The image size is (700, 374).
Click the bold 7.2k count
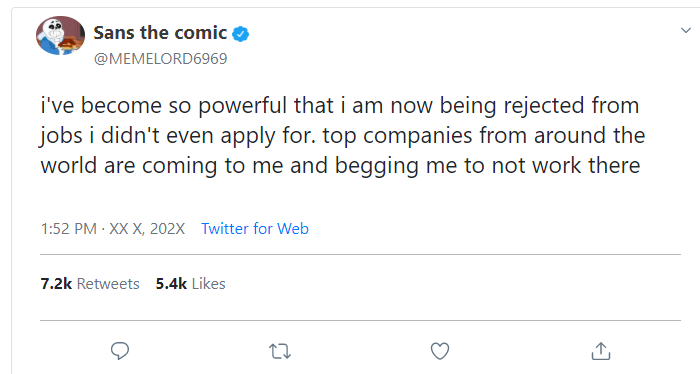[56, 284]
